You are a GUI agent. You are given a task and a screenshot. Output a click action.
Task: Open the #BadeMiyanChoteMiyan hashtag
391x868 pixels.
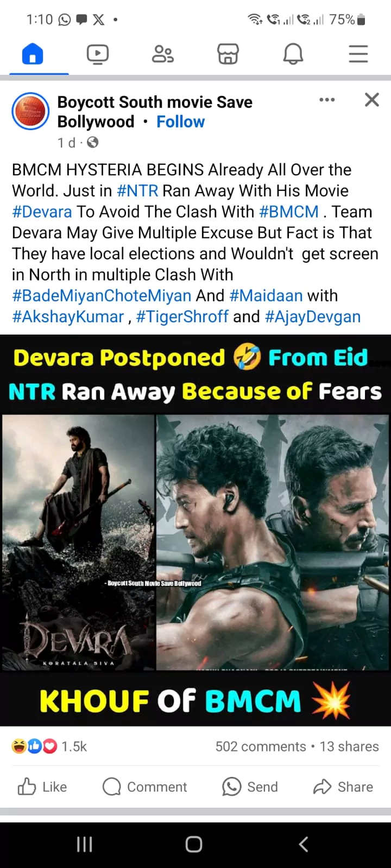click(x=102, y=296)
